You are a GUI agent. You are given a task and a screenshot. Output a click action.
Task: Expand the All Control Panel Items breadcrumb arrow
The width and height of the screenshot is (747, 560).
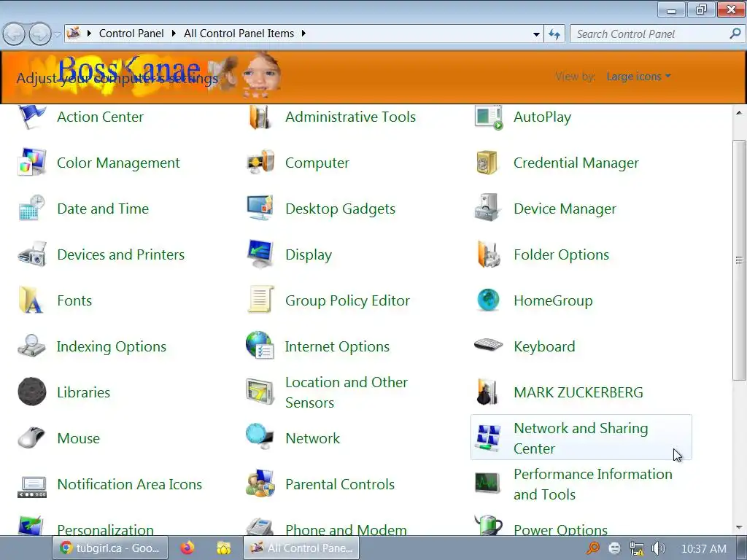point(303,34)
